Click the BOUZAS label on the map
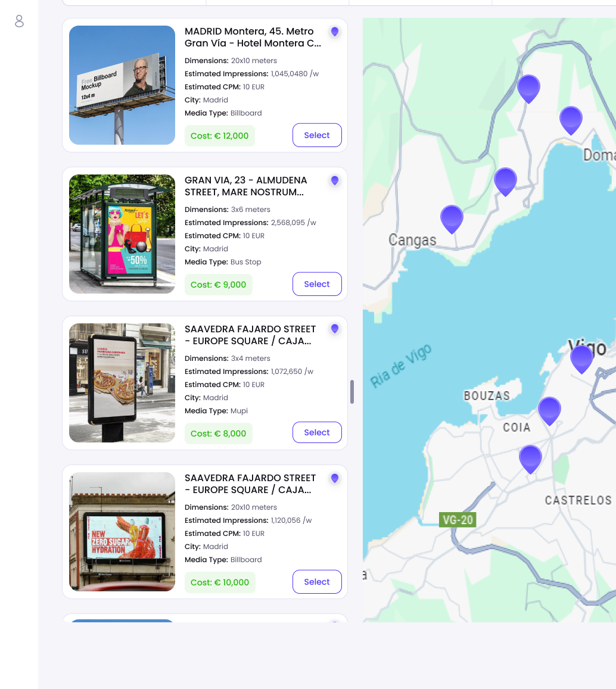The height and width of the screenshot is (689, 616). pos(487,396)
